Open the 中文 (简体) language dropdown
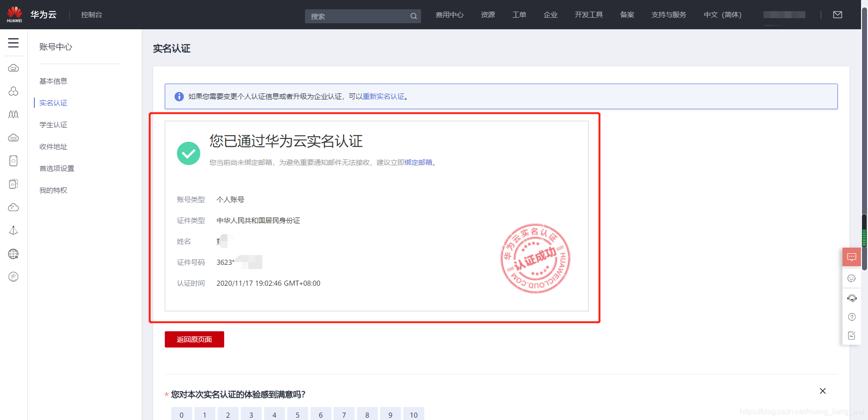This screenshot has height=420, width=868. (723, 15)
